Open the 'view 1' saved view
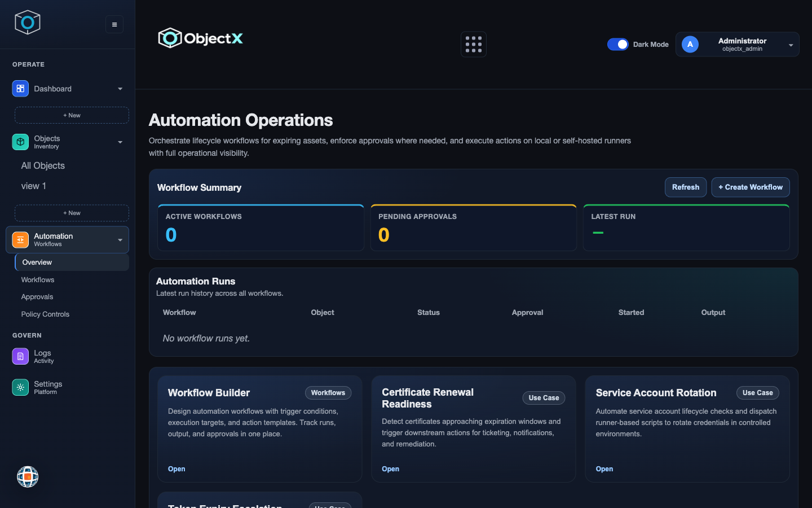Image resolution: width=812 pixels, height=508 pixels. [34, 186]
